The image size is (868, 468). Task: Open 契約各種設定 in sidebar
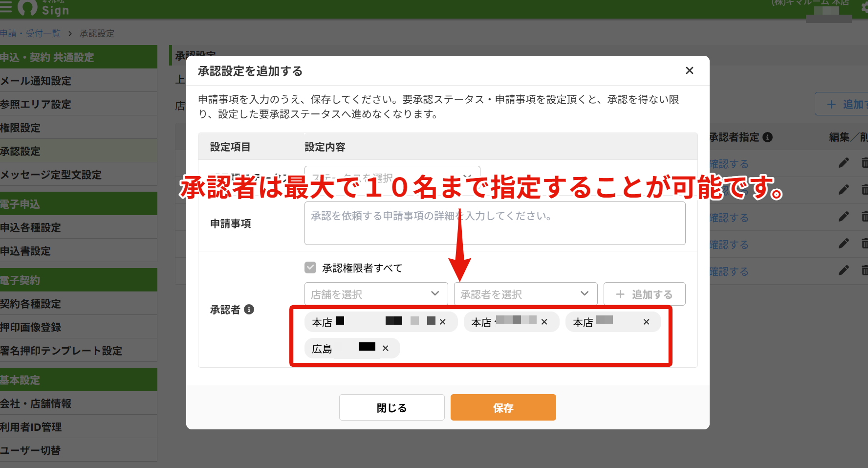pyautogui.click(x=78, y=304)
